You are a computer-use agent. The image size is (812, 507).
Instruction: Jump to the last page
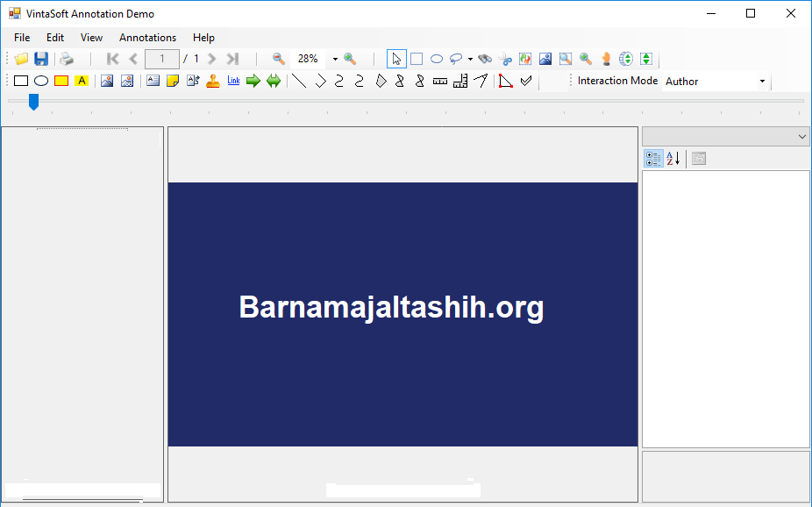tap(232, 59)
